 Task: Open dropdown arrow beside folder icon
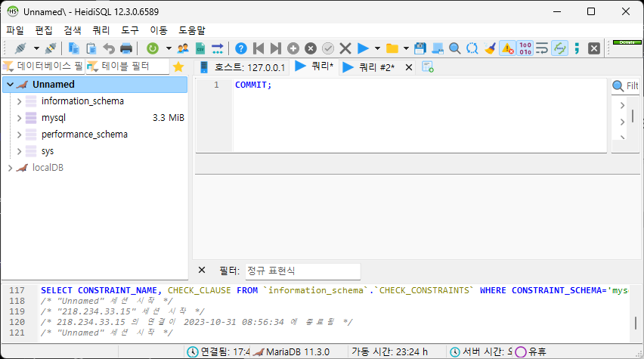pos(406,48)
